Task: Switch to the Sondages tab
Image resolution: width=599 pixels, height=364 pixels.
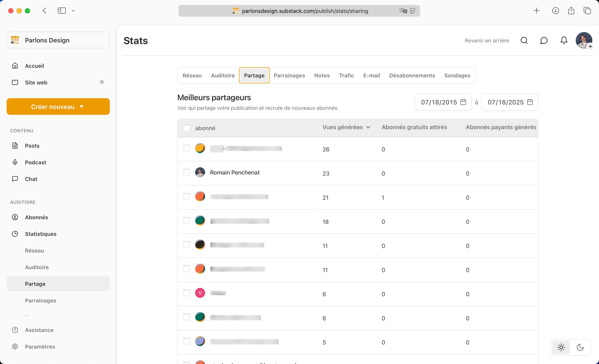Action: click(457, 75)
